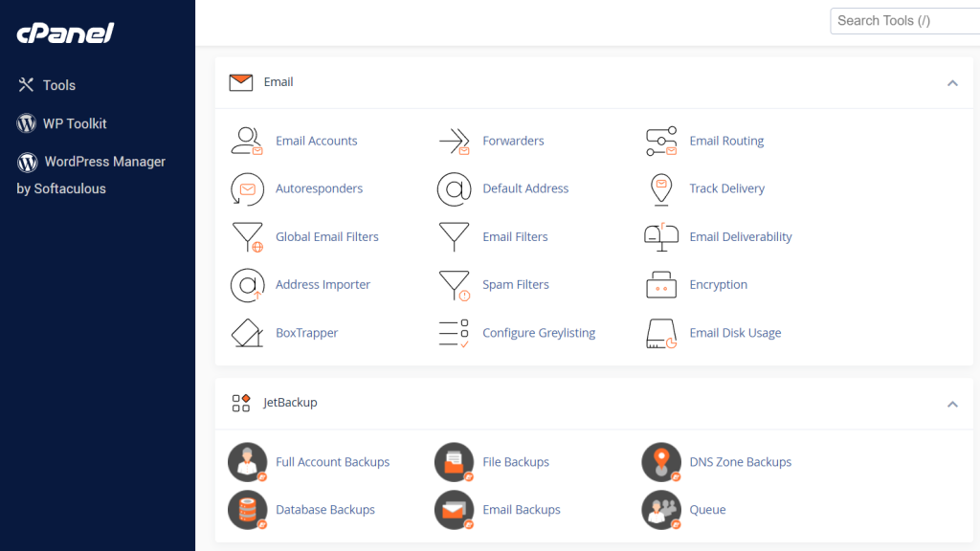Click the Default Address @ icon

click(455, 189)
